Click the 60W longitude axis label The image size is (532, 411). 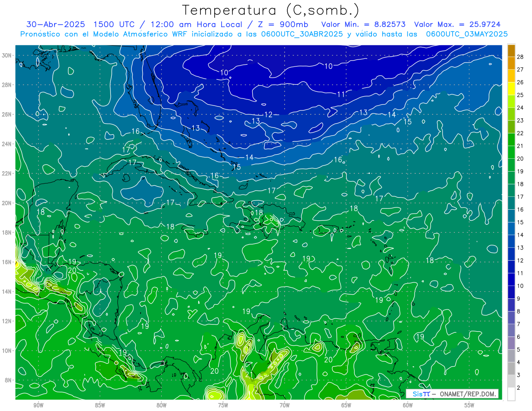(408, 405)
